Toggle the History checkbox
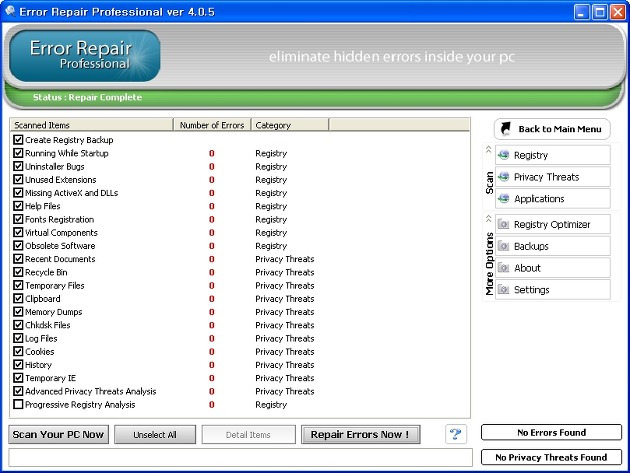Screen dimensions: 630x473 click(18, 364)
